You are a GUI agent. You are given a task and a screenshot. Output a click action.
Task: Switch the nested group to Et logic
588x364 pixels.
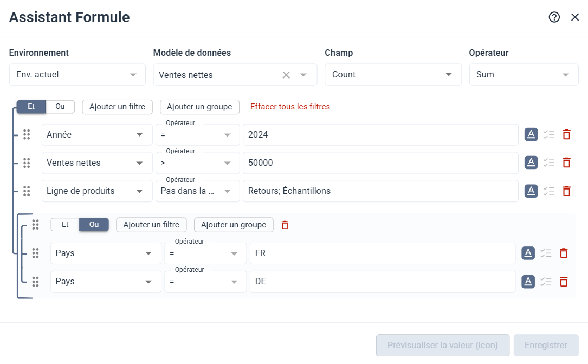coord(65,225)
